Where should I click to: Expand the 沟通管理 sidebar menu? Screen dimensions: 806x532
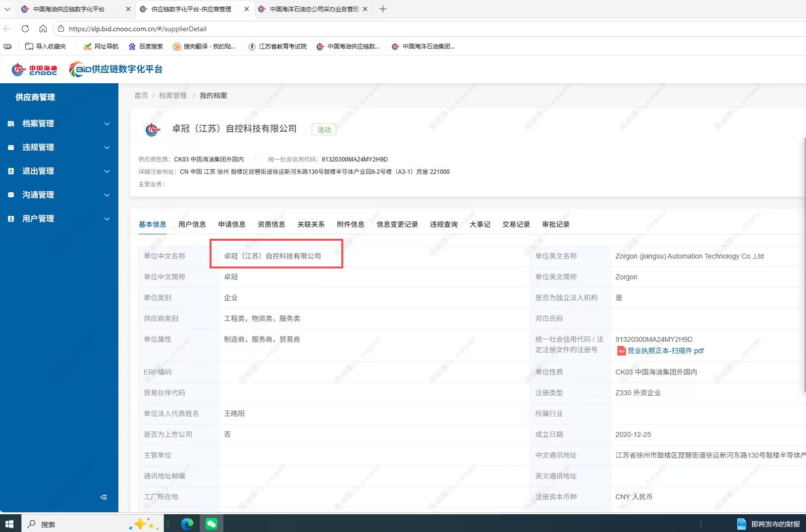point(59,195)
